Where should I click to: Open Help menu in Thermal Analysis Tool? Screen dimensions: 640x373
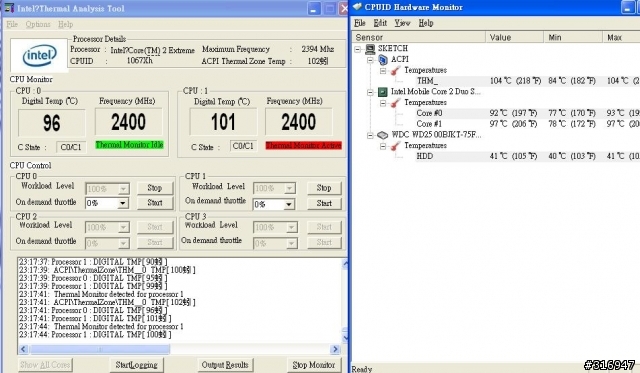pos(65,24)
